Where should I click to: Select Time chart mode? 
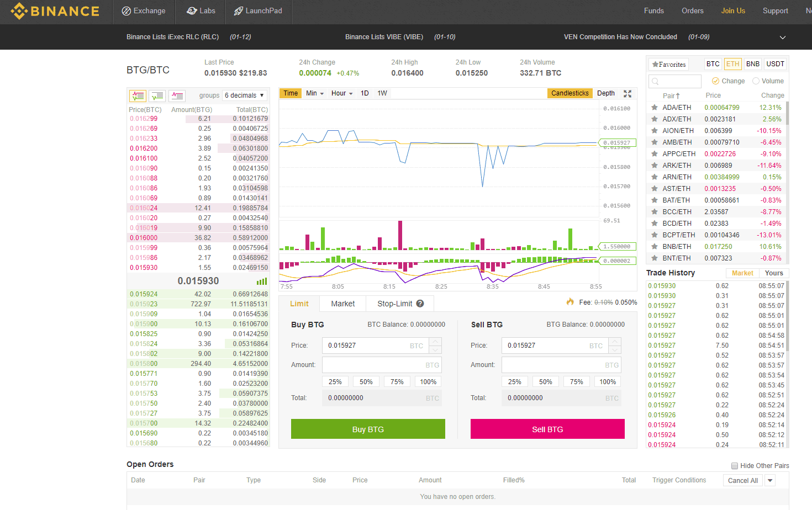tap(291, 93)
